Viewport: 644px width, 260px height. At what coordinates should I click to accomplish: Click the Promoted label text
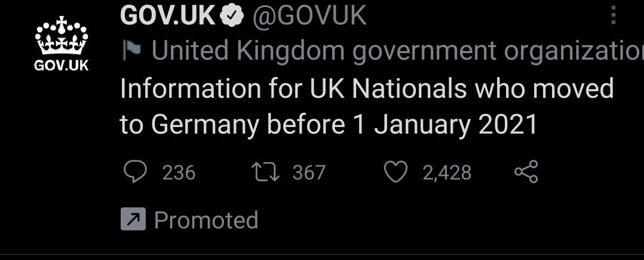coord(206,220)
